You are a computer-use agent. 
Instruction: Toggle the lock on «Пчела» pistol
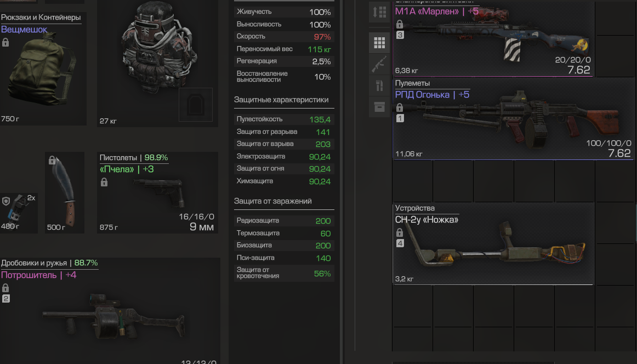[x=104, y=182]
